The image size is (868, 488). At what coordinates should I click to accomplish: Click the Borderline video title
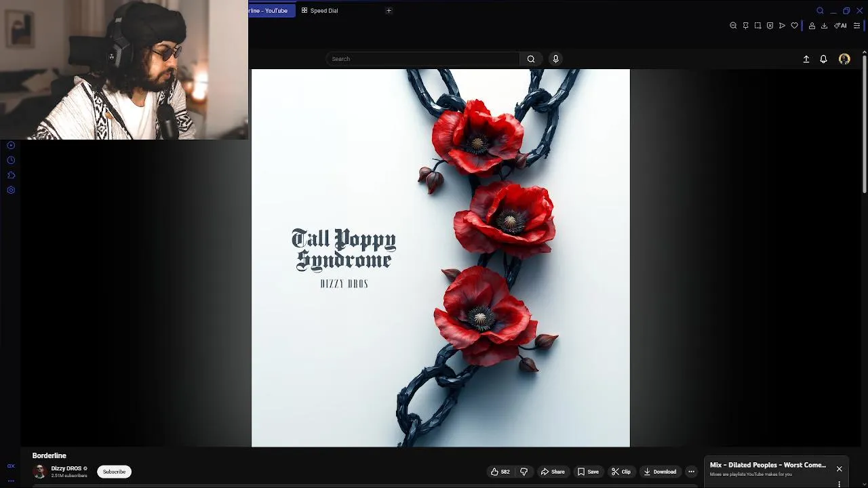50,455
